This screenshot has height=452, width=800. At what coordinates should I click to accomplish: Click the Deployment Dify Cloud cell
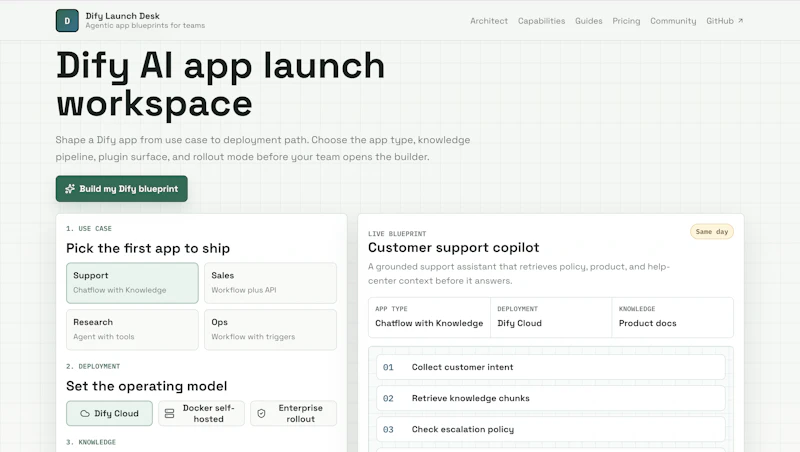551,317
